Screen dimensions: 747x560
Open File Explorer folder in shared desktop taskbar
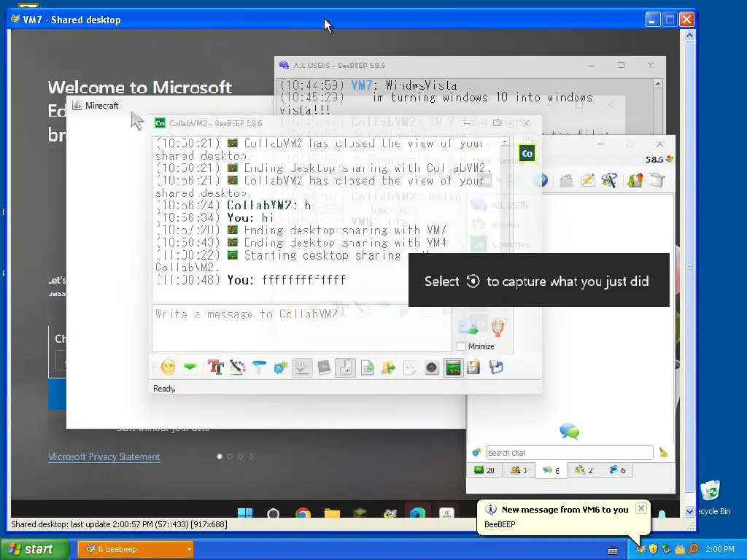tap(332, 513)
